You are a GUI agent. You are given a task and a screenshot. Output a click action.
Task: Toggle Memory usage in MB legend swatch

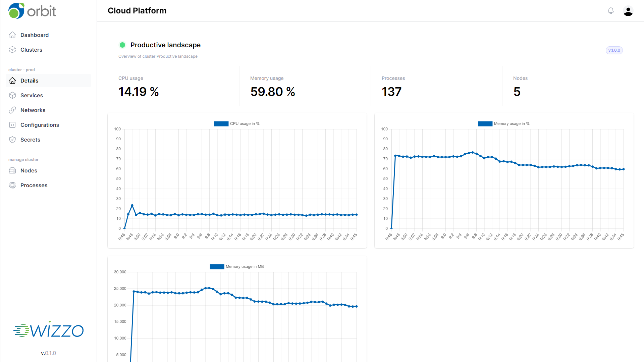tap(217, 267)
